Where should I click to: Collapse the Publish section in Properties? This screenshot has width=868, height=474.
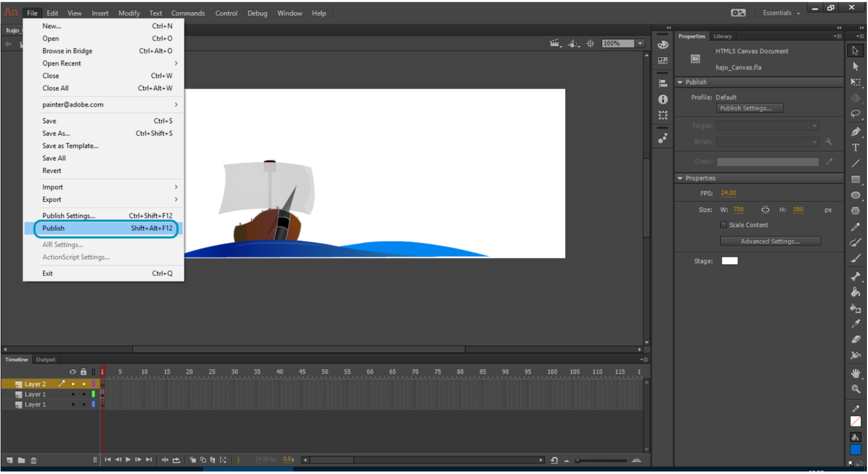point(680,82)
